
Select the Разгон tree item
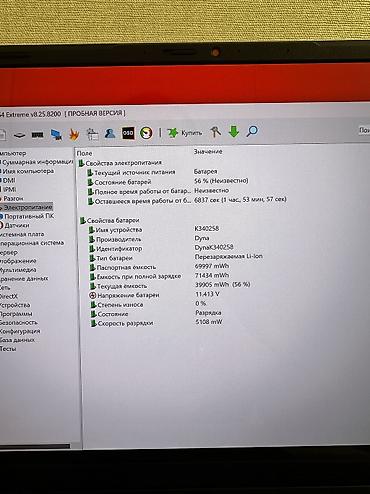click(12, 198)
